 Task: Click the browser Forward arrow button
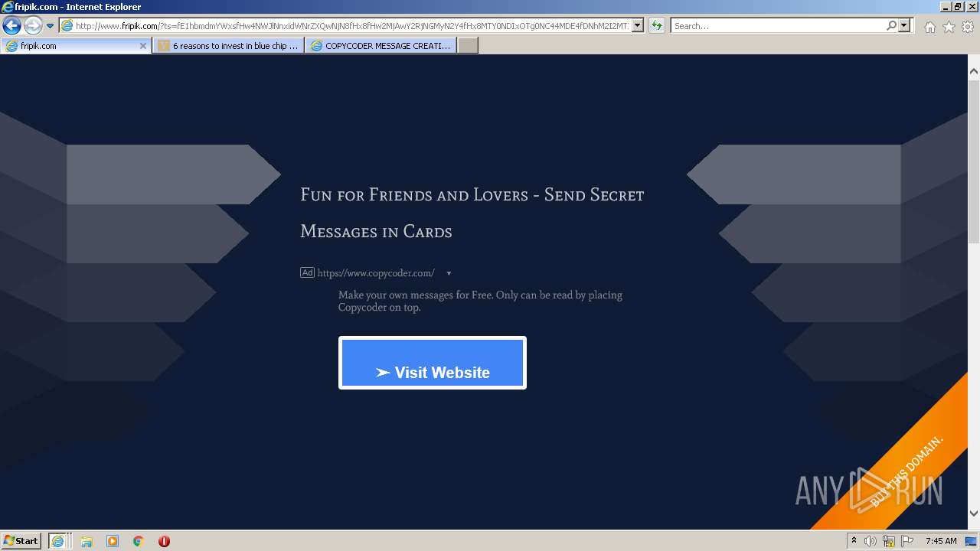point(33,25)
